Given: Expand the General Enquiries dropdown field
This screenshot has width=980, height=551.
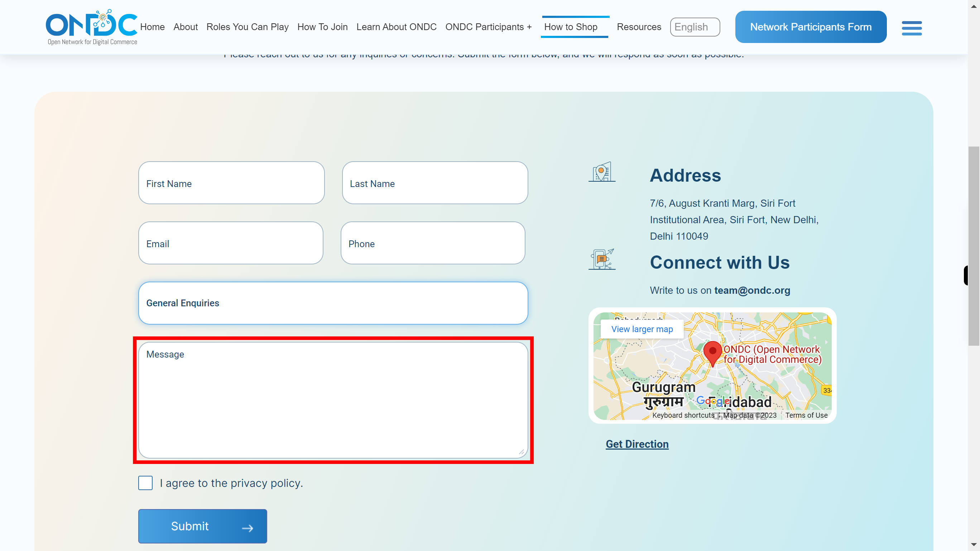Looking at the screenshot, I should [332, 303].
